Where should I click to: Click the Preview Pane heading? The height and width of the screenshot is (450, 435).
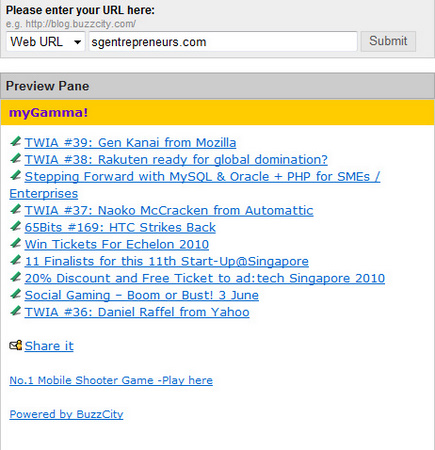click(48, 86)
